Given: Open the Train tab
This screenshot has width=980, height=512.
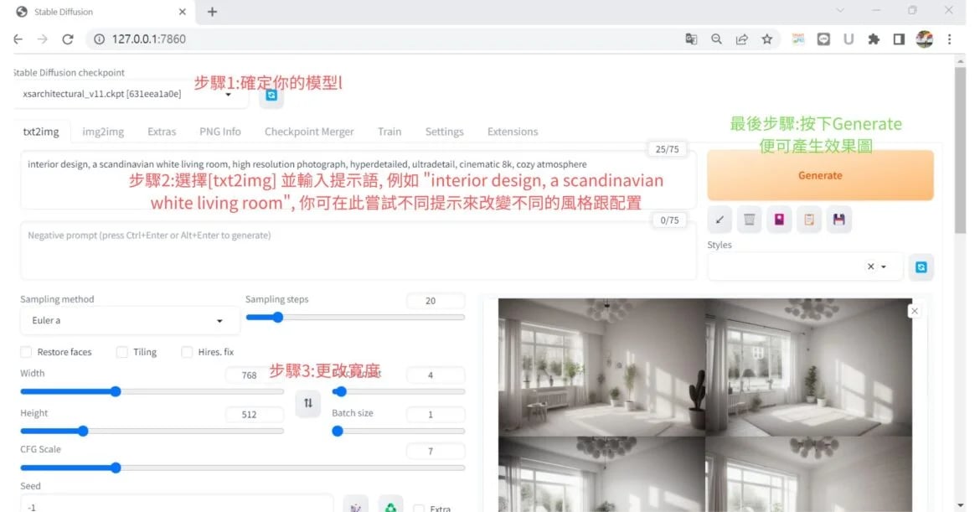Looking at the screenshot, I should coord(389,132).
